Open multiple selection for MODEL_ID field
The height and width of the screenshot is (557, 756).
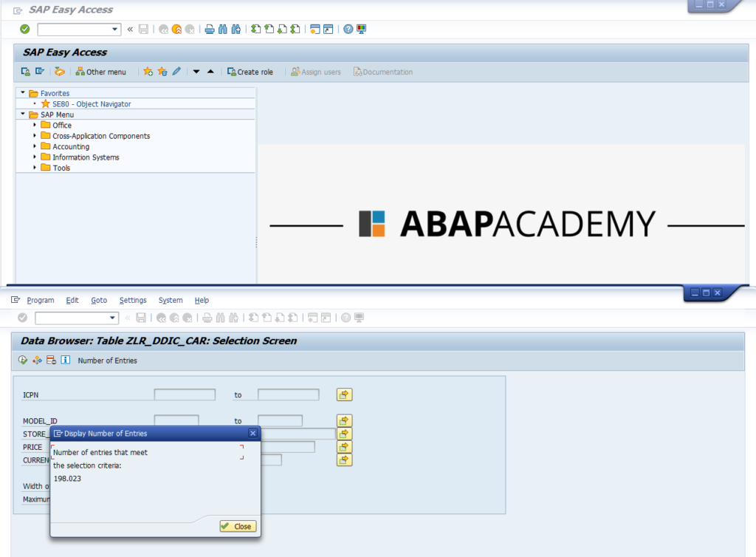point(343,420)
